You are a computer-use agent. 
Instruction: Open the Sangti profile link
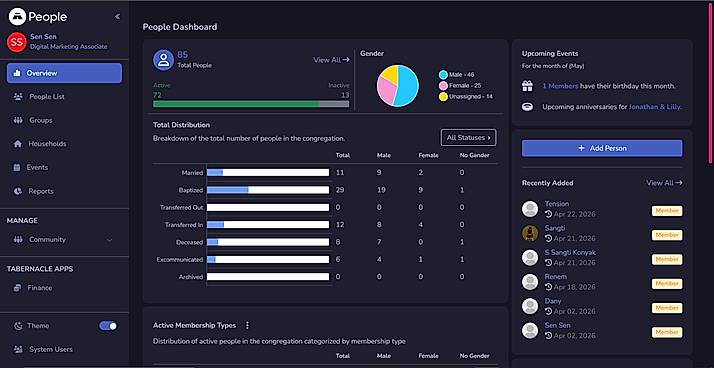coord(555,228)
